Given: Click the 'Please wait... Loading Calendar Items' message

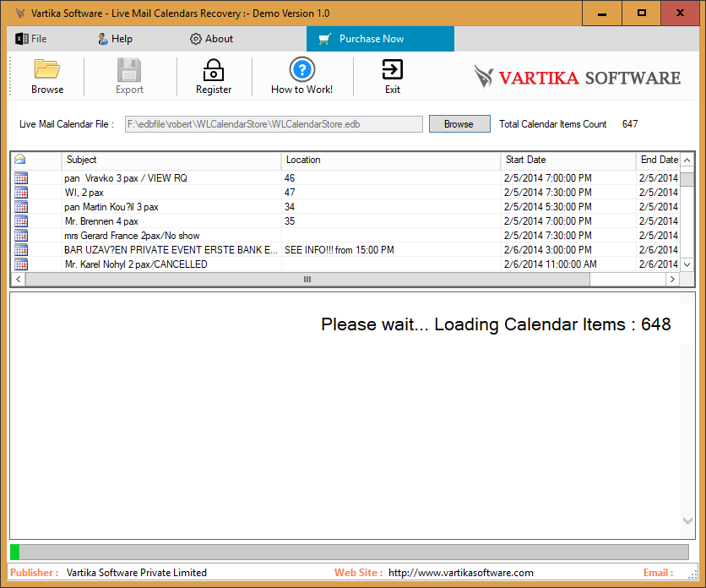Looking at the screenshot, I should [x=496, y=324].
